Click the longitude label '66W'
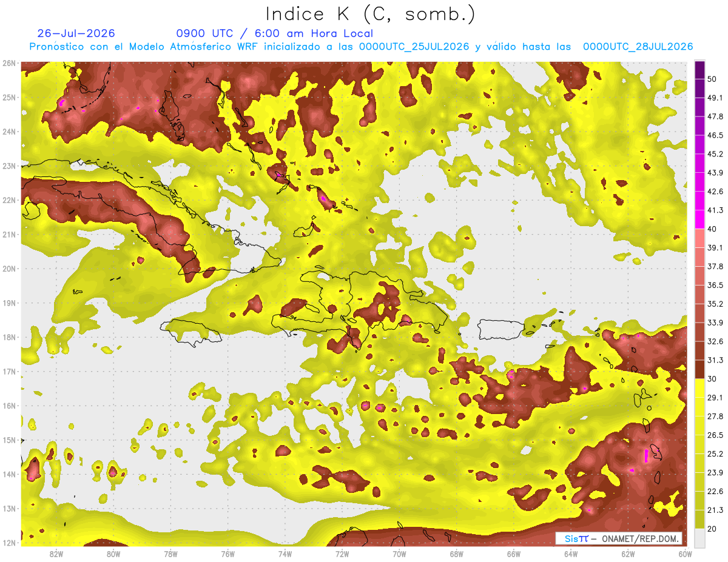The image size is (728, 562). (x=514, y=554)
